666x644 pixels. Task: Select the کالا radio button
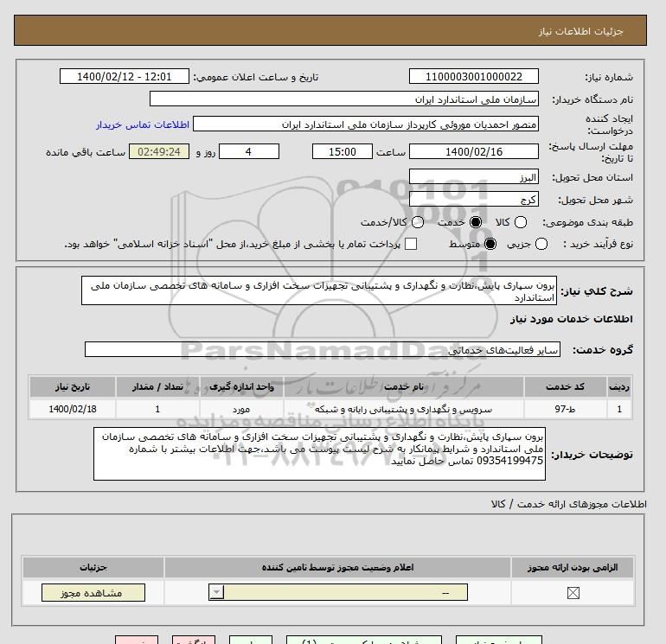pos(521,222)
